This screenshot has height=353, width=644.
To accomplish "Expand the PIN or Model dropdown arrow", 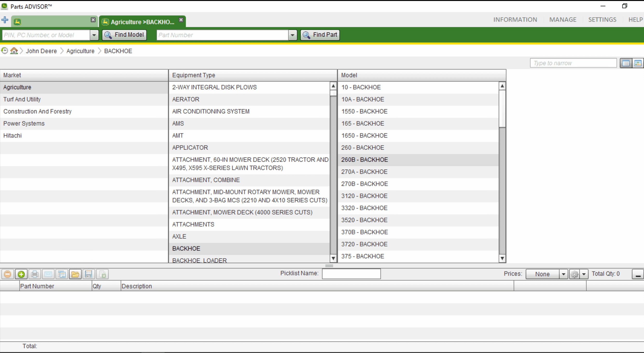I will coord(94,35).
